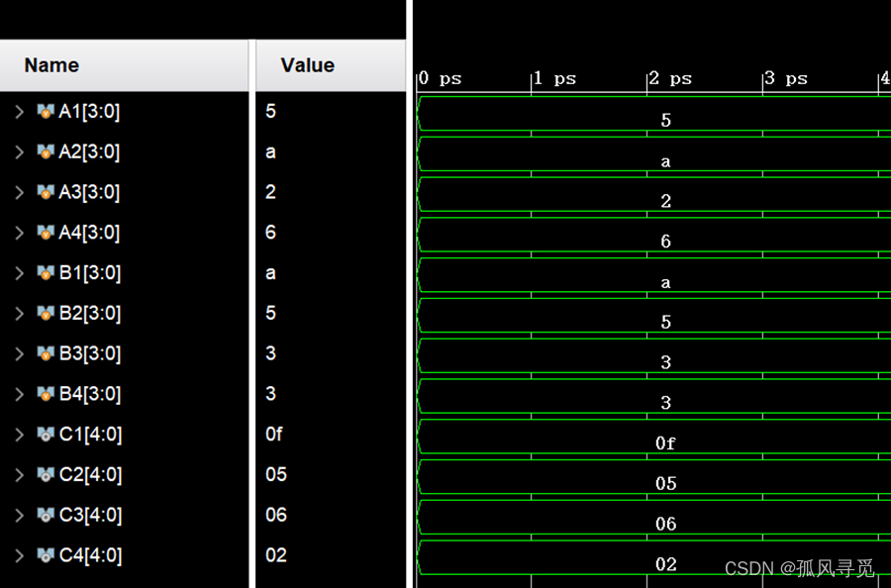Click the C1[4:0] output bus icon

tap(46, 435)
